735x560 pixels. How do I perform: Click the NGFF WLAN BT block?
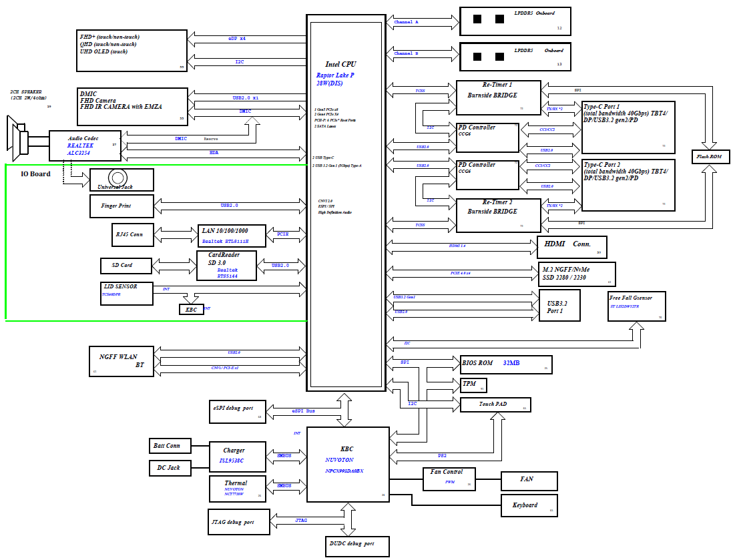[122, 361]
